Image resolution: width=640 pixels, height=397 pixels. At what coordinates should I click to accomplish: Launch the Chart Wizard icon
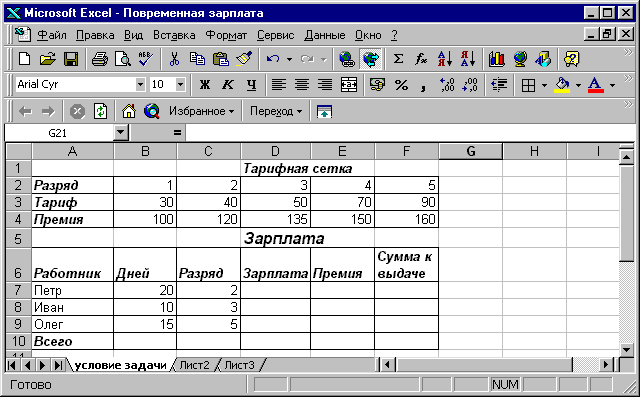(496, 59)
